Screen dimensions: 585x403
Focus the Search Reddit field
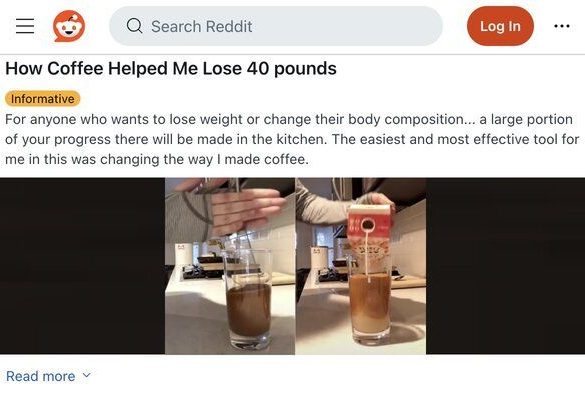tap(276, 26)
